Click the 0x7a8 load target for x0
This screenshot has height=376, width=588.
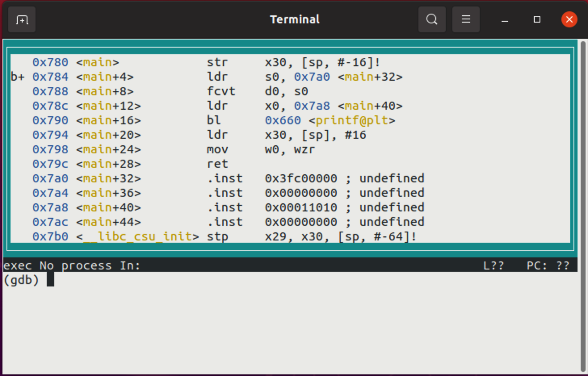312,106
